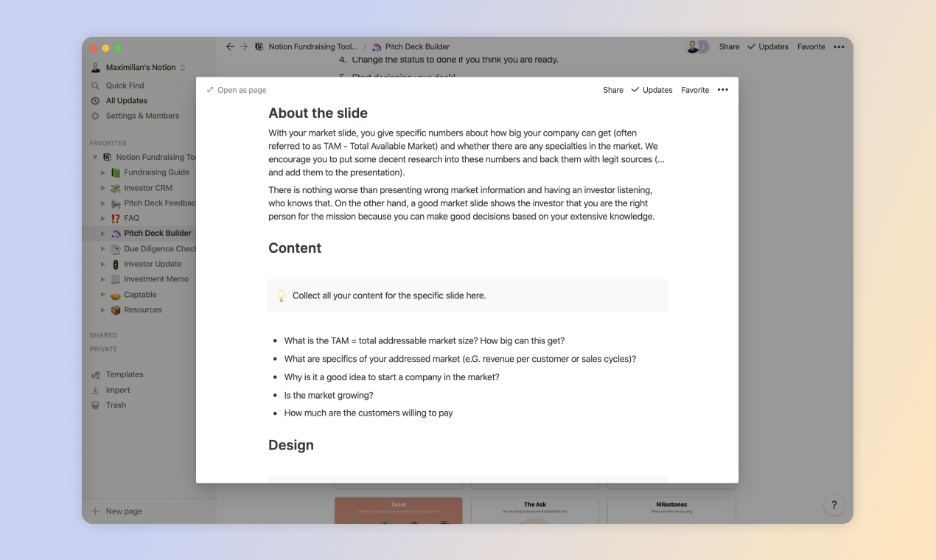
Task: Click Share in the background top bar
Action: point(729,46)
